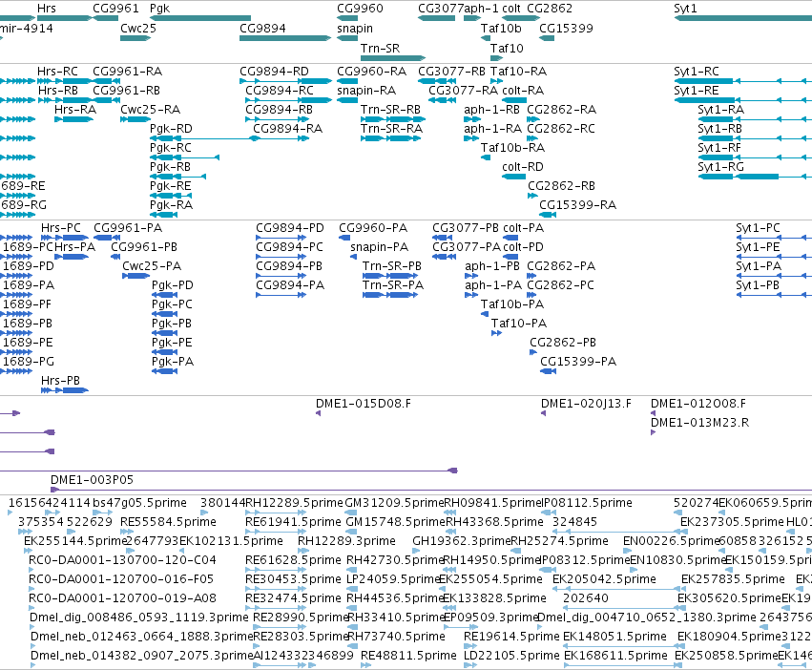Click the label DME1-012O08.F

698,403
